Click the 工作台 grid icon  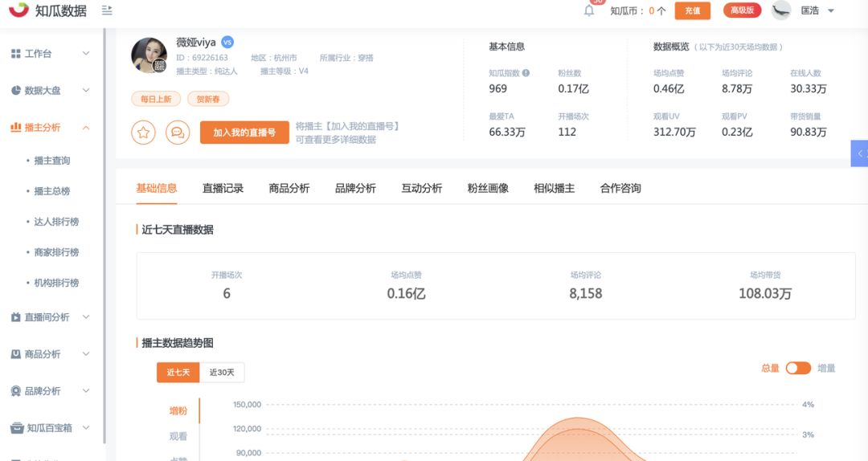pyautogui.click(x=15, y=54)
